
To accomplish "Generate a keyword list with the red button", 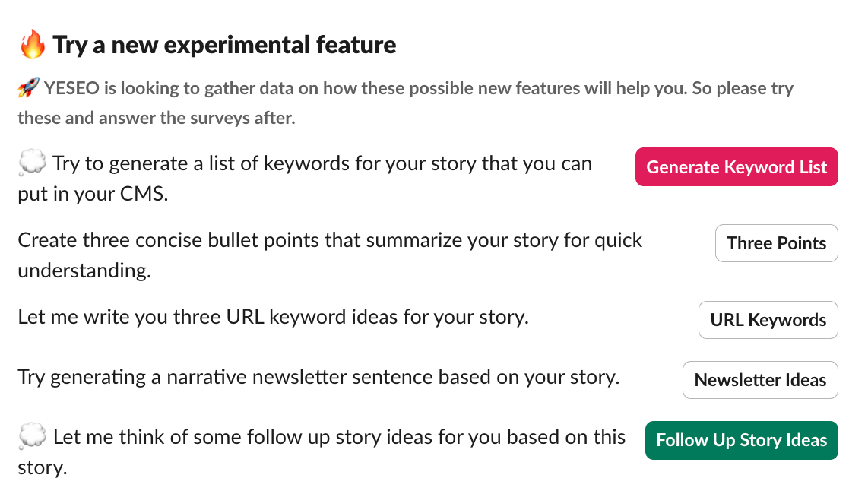I will (x=737, y=166).
